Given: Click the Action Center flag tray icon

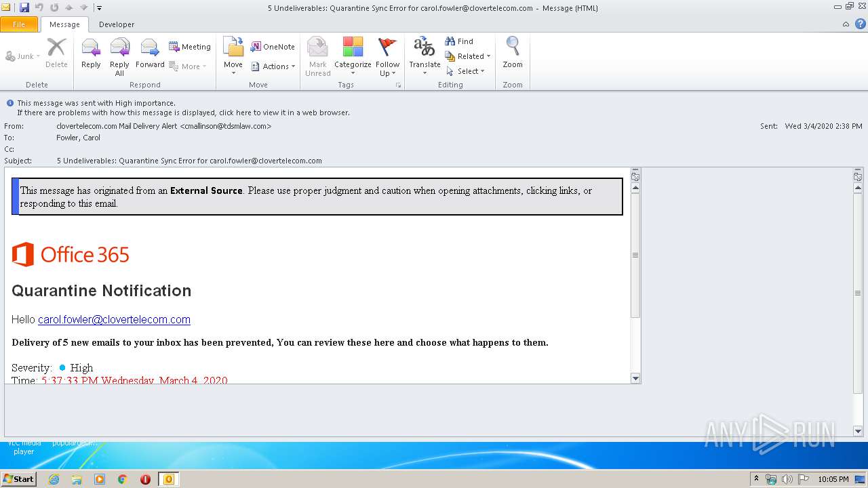Looking at the screenshot, I should click(804, 479).
